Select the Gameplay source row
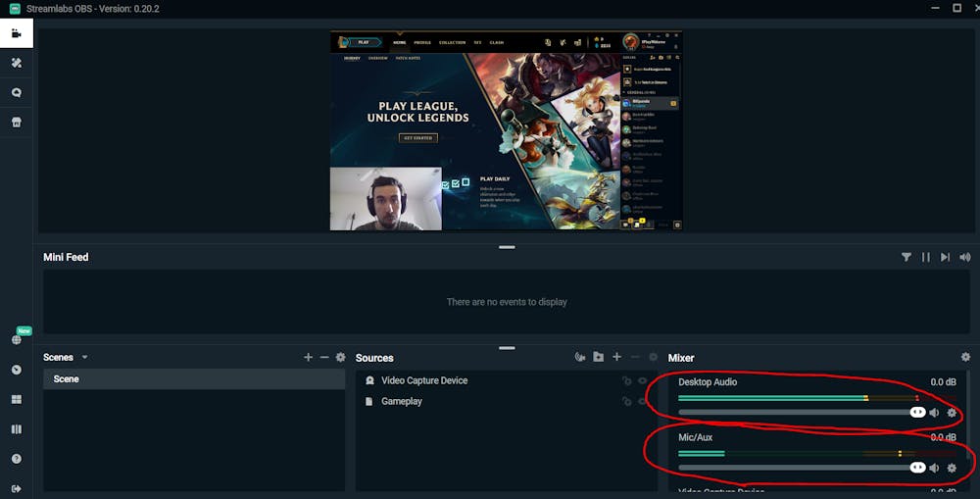The image size is (980, 499). [x=507, y=401]
